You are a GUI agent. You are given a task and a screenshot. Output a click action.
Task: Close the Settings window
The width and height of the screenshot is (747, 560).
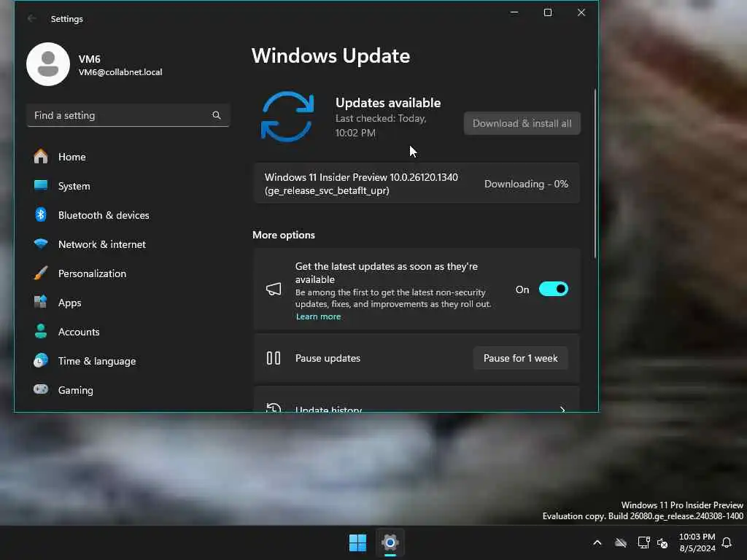(x=581, y=12)
